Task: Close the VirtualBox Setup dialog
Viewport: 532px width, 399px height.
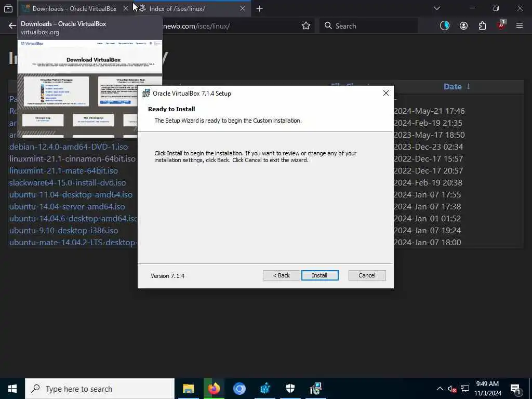Action: point(386,93)
